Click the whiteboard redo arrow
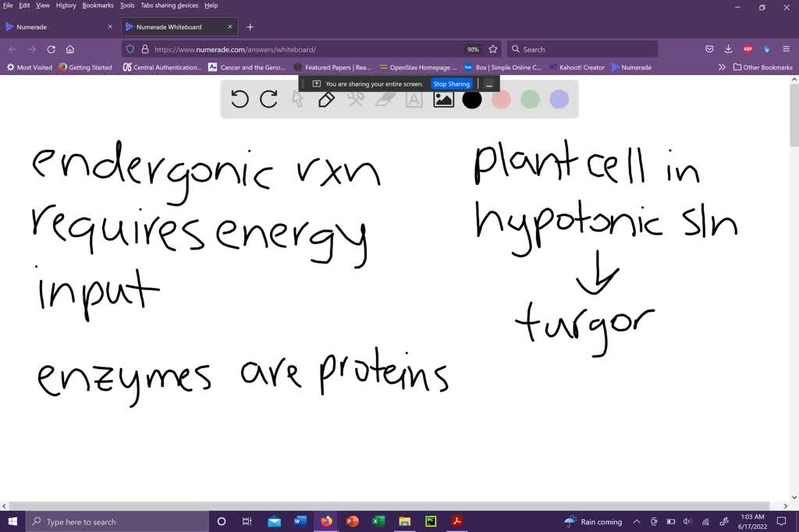799x532 pixels. (x=268, y=99)
